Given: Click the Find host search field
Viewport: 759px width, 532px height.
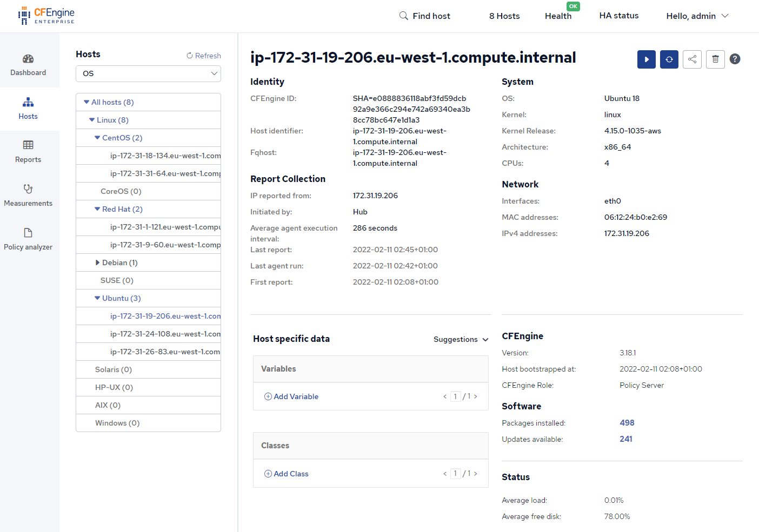Looking at the screenshot, I should (x=425, y=16).
